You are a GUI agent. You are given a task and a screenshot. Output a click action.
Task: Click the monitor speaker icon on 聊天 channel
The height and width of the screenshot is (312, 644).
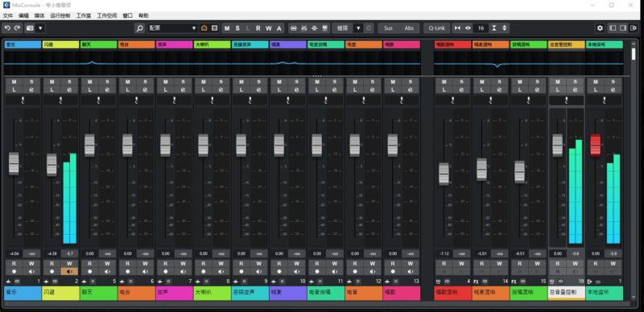tap(107, 271)
